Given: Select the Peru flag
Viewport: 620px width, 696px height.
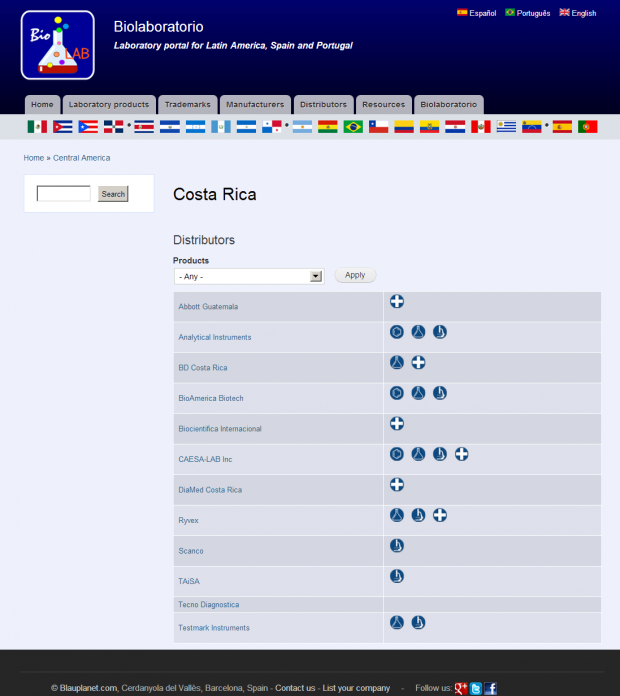Looking at the screenshot, I should coord(481,127).
